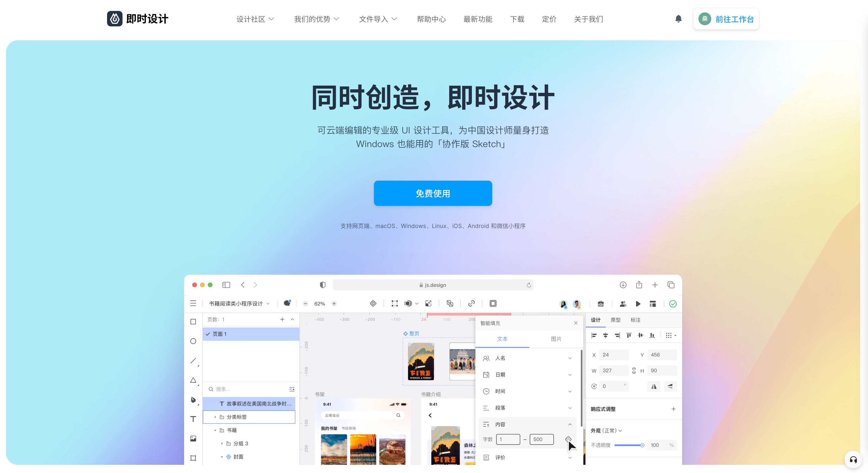
Task: Select the Ellipse tool in left toolbar
Action: coord(193,341)
